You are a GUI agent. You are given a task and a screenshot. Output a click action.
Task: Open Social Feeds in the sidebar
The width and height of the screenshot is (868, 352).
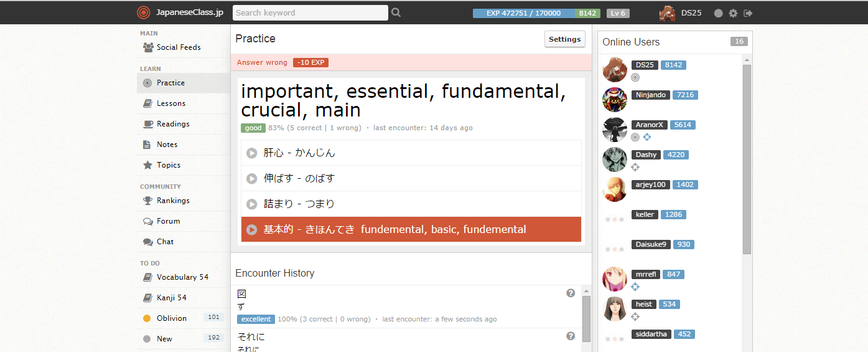[x=178, y=47]
